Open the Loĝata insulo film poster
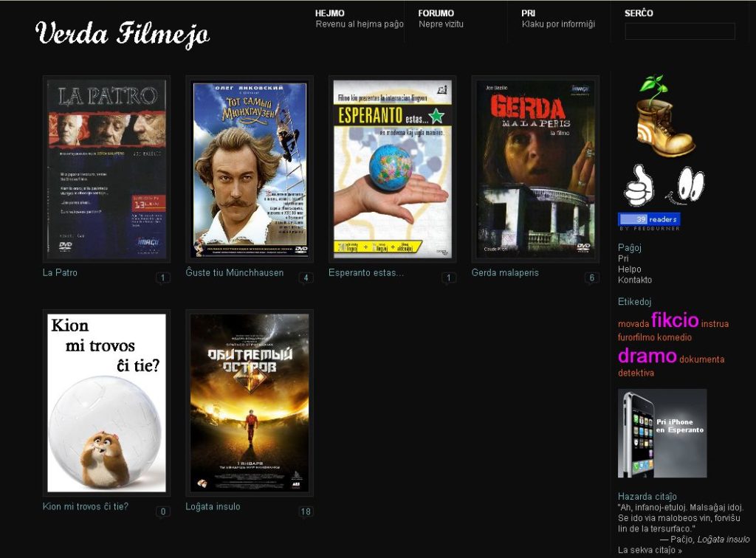 click(x=250, y=403)
